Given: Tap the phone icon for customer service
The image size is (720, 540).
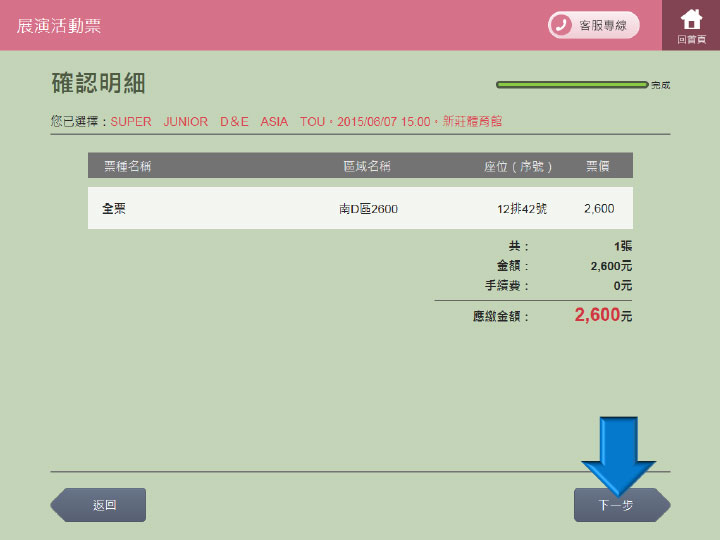Looking at the screenshot, I should [x=561, y=25].
